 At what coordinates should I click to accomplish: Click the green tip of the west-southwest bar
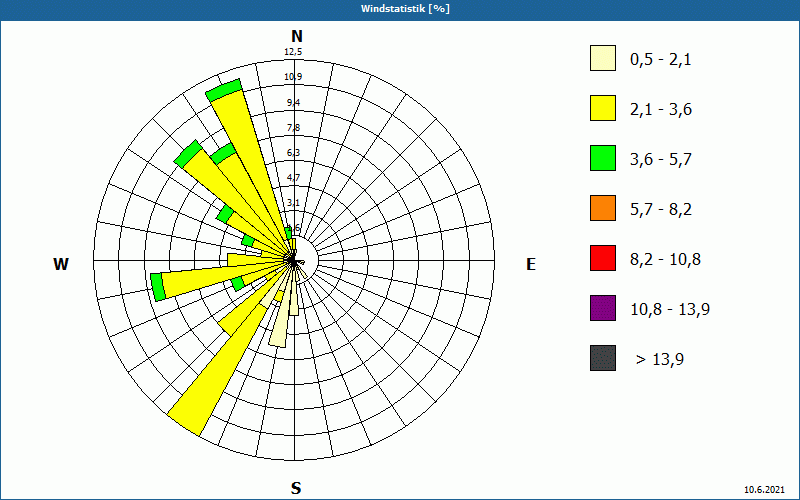coord(158,287)
